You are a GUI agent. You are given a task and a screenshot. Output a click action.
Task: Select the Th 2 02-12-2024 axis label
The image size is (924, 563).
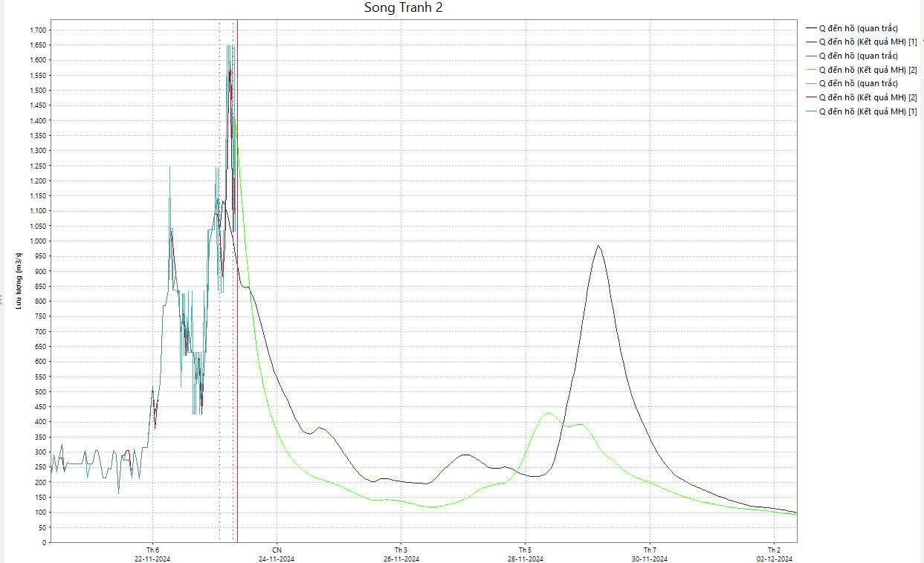pos(774,555)
